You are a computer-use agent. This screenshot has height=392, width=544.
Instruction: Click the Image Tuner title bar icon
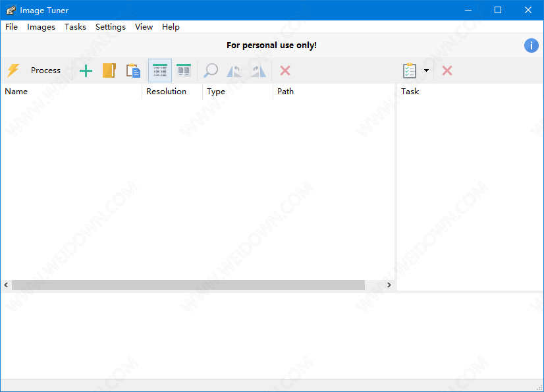coord(11,11)
